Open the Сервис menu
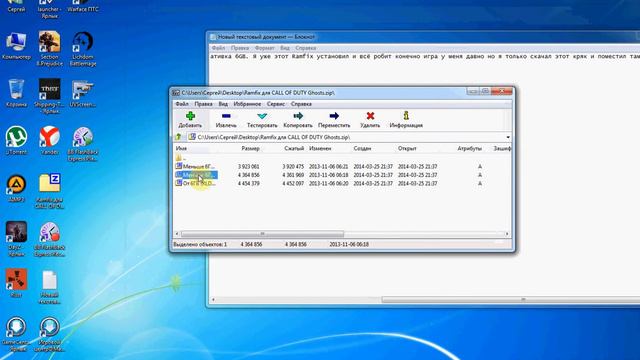The width and height of the screenshot is (640, 360). (x=276, y=104)
